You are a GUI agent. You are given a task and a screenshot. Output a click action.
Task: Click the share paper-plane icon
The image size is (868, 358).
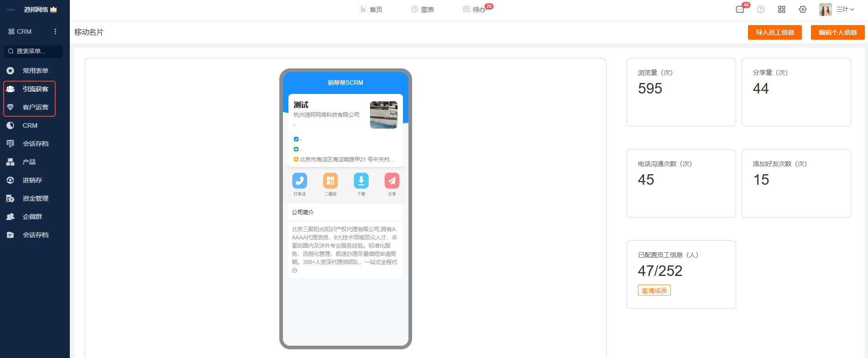tap(392, 181)
